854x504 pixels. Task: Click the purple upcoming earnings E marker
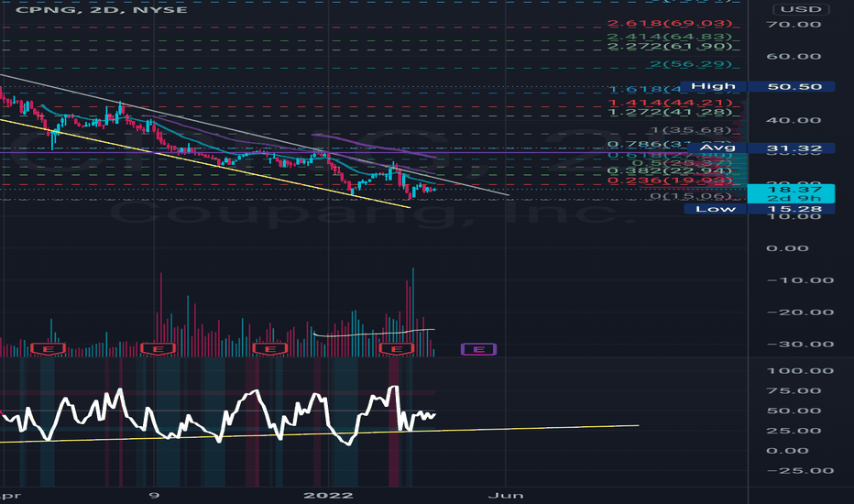(478, 349)
